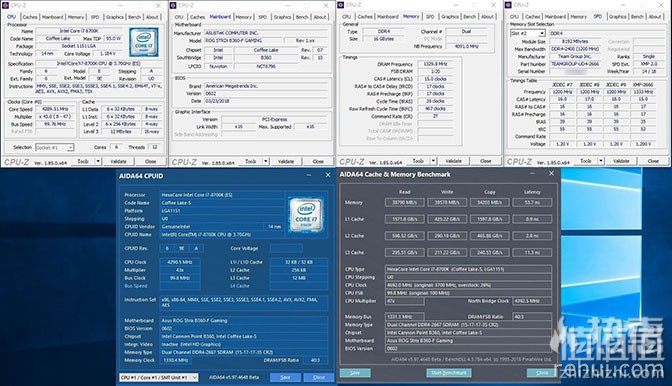The height and width of the screenshot is (386, 672).
Task: Expand the Tools arrow in CPU-Z SPD-tab window
Action: click(x=601, y=161)
